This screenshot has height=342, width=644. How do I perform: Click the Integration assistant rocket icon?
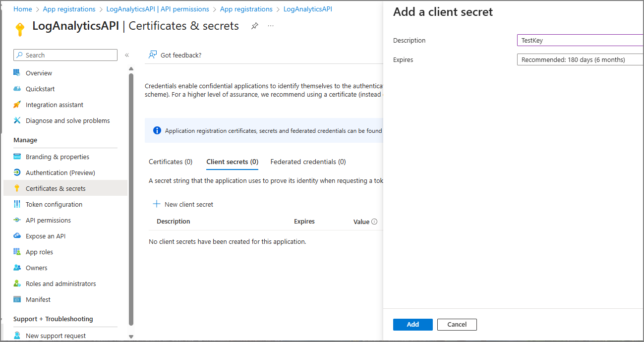pyautogui.click(x=17, y=105)
